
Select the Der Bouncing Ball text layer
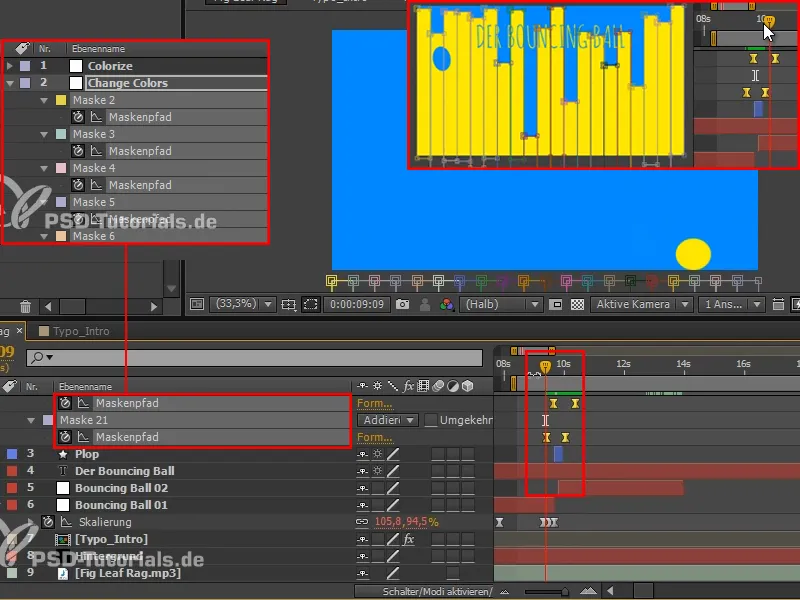(124, 471)
